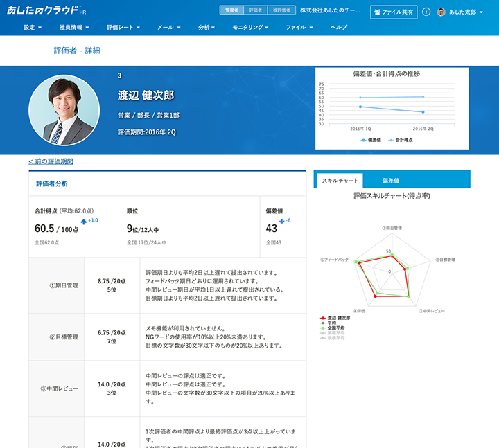This screenshot has width=499, height=448.
Task: Switch to 評価者 role toggle
Action: 256,10
